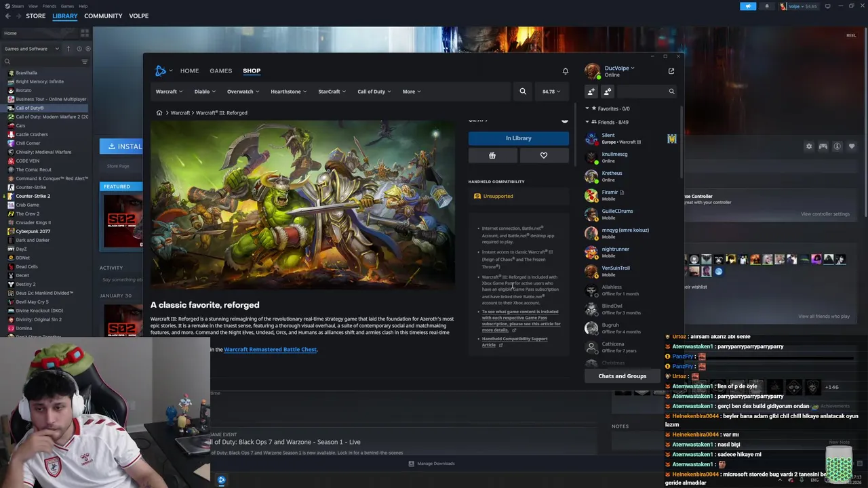Click Steam announcements megaphone icon
The image size is (868, 488).
coord(748,6)
